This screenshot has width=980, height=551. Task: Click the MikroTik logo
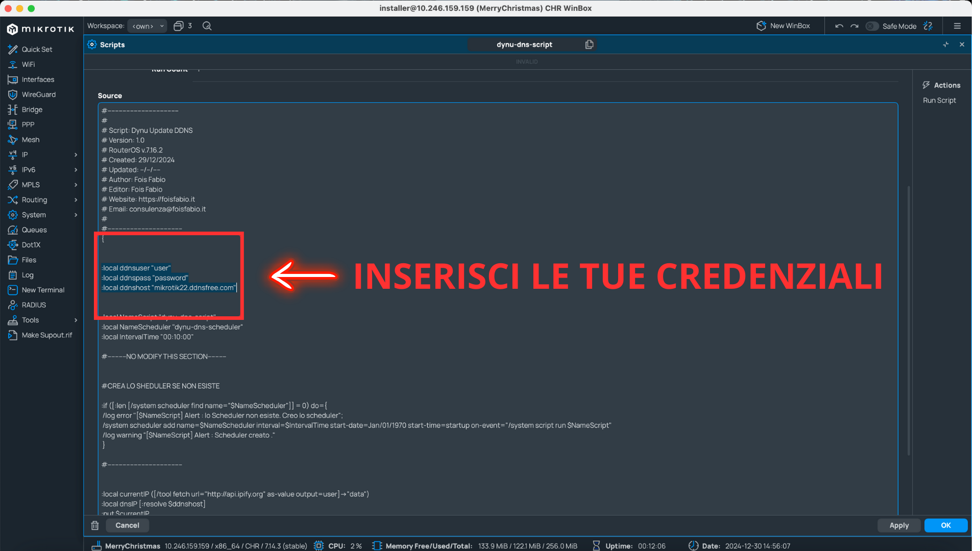(41, 29)
